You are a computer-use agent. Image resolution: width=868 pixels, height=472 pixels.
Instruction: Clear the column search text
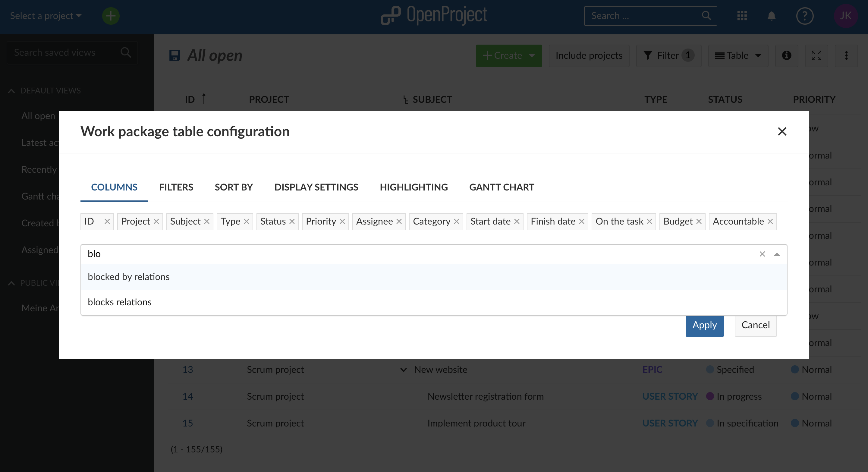(762, 254)
